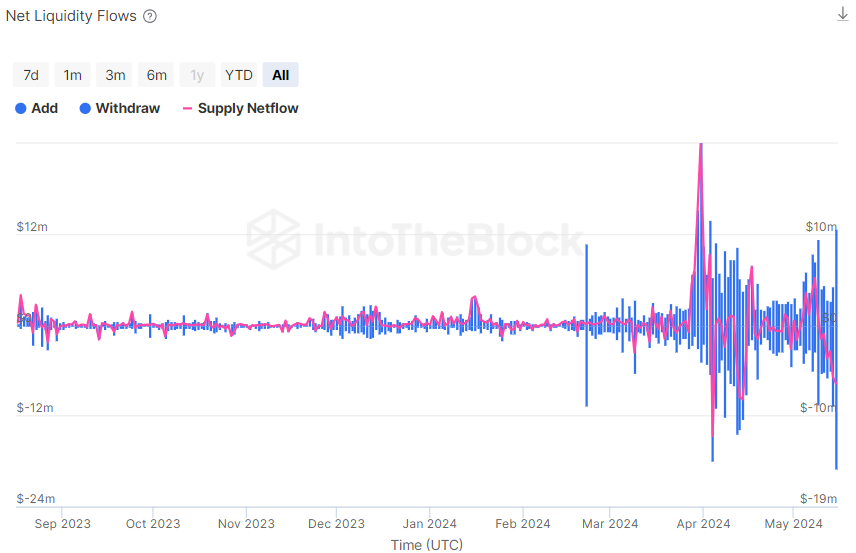Select the All time range
This screenshot has height=553, width=856.
click(281, 75)
